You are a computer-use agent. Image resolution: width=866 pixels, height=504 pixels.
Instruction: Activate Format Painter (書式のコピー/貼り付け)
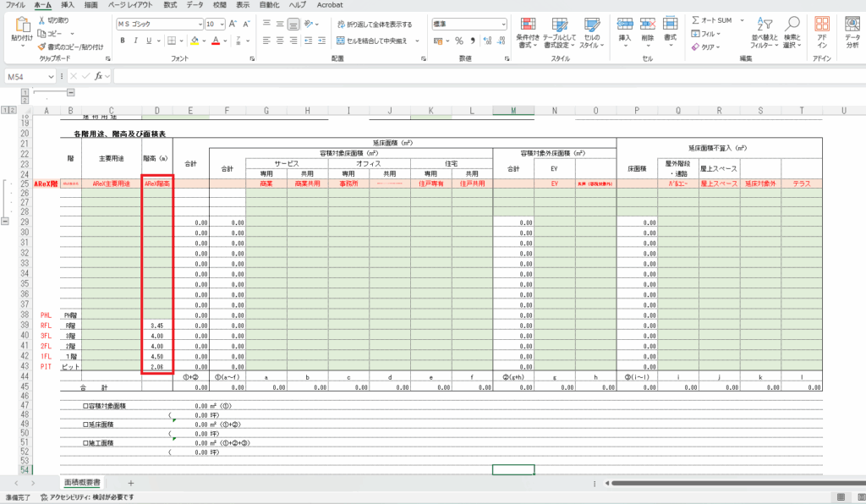pyautogui.click(x=71, y=47)
